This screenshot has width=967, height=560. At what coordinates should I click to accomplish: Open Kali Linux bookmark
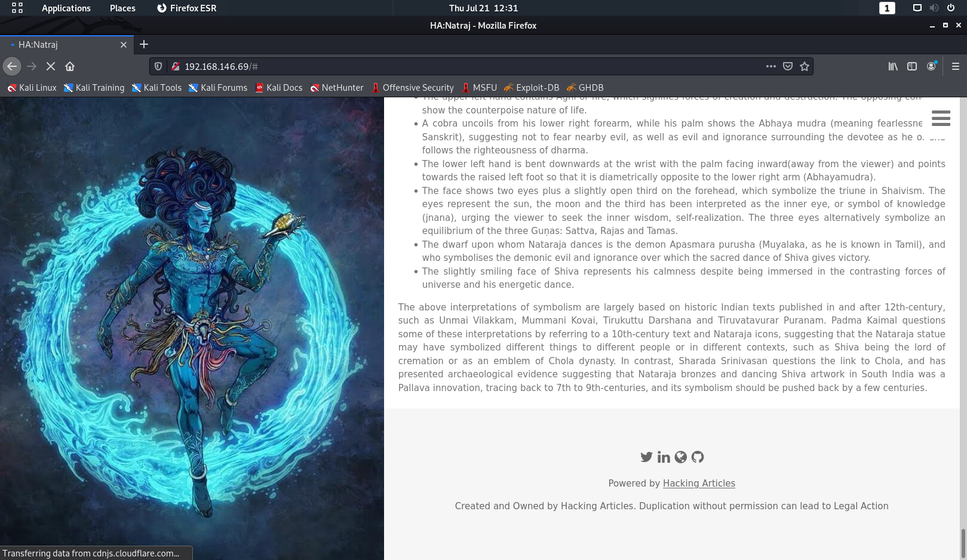pos(32,88)
